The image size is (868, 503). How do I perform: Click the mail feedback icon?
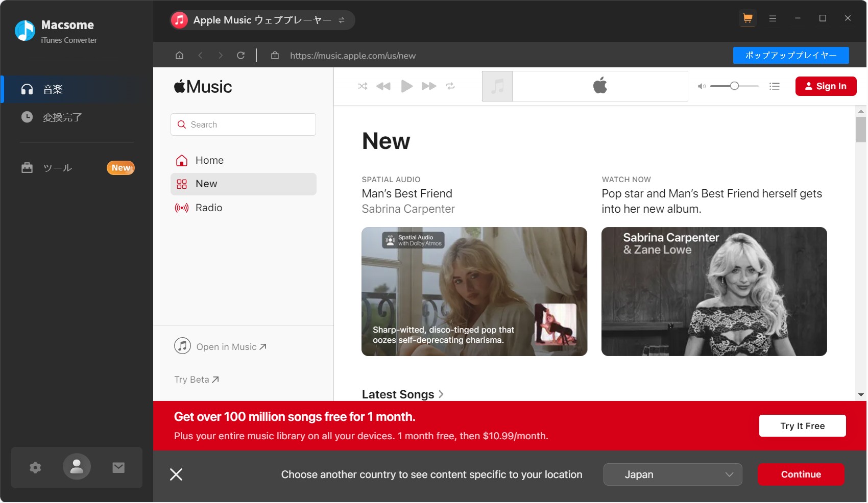[x=118, y=468]
